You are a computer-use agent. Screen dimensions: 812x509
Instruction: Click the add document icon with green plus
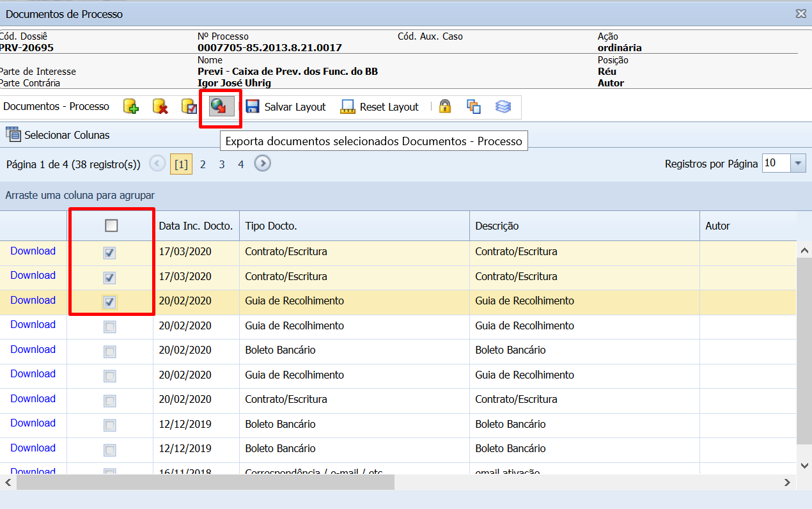tap(131, 107)
